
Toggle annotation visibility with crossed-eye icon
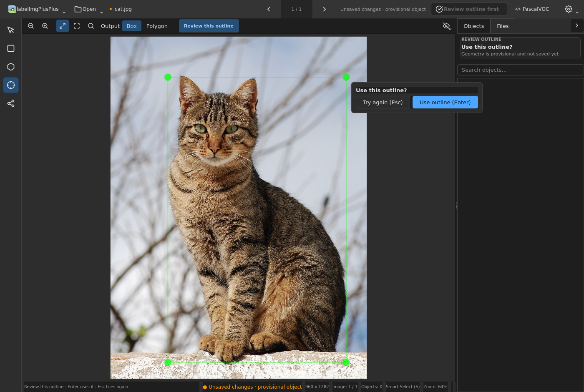[446, 26]
